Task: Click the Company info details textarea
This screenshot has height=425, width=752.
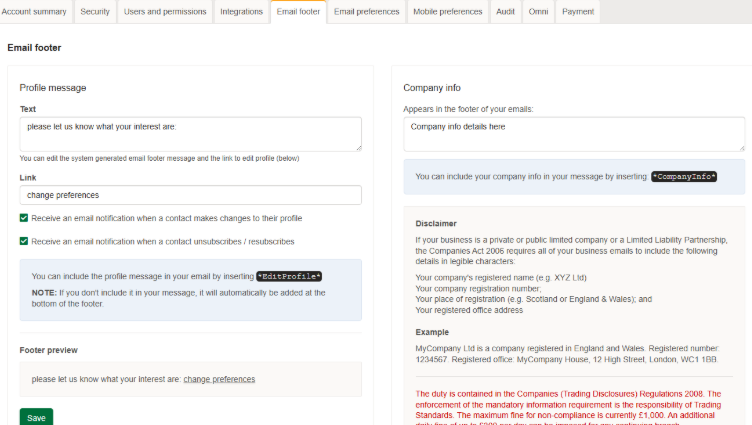Action: click(x=574, y=134)
